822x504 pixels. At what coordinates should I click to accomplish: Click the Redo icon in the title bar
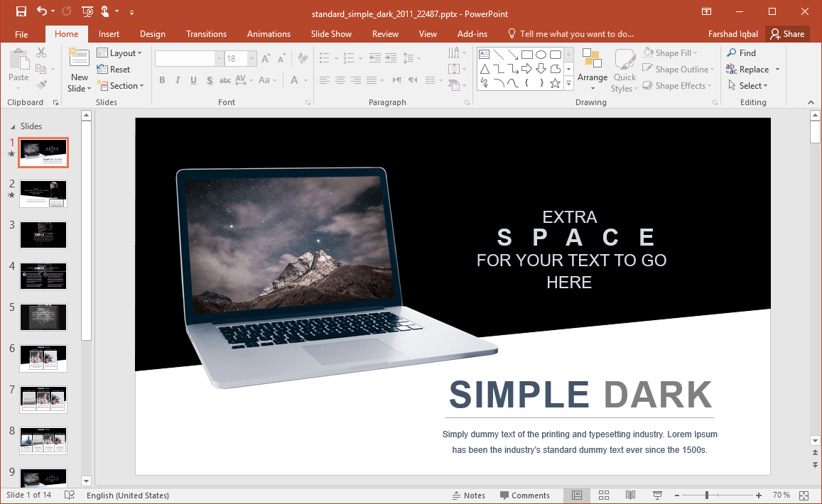[67, 11]
